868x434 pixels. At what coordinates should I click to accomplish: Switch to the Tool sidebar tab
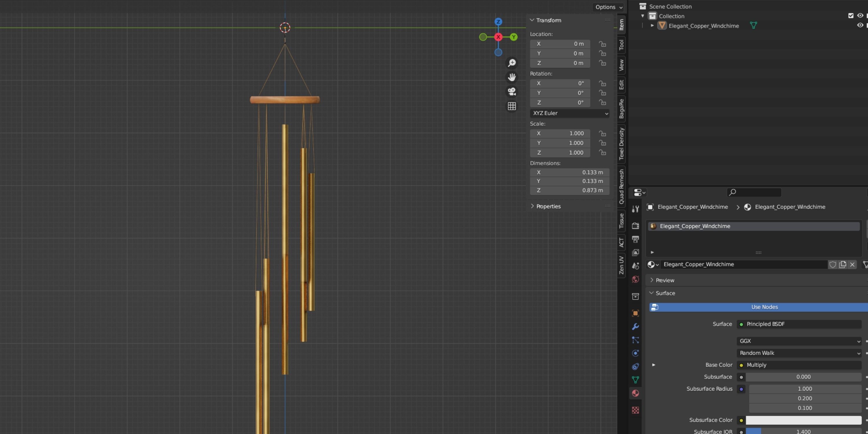coord(621,45)
